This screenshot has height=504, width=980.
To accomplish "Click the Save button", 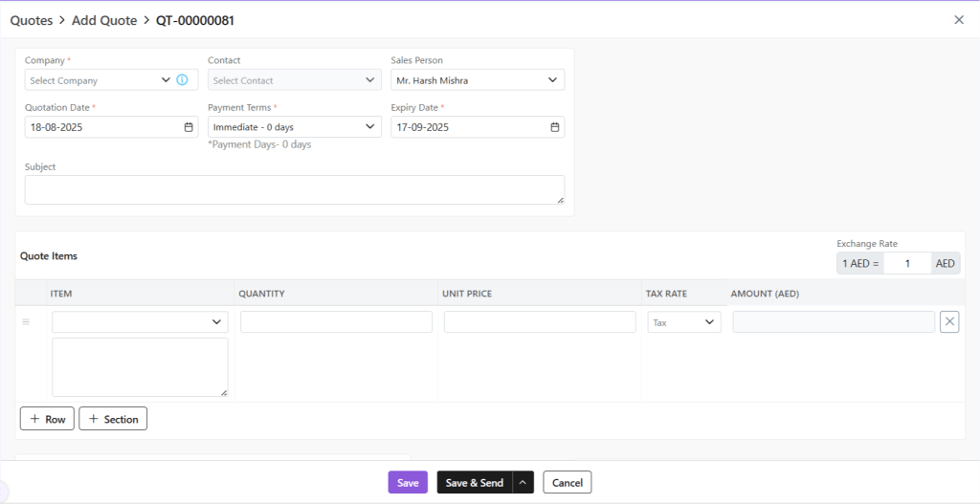I will [408, 483].
